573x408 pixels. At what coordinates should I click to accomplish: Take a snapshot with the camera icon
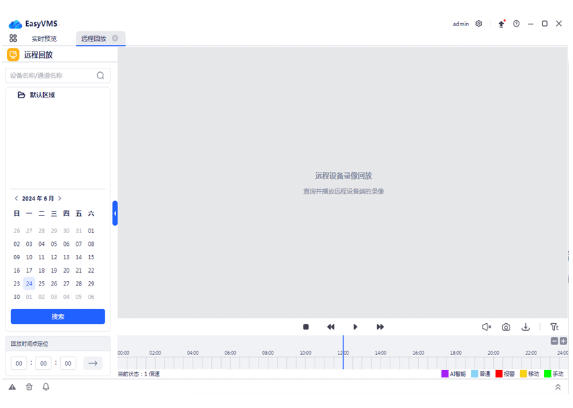[506, 327]
